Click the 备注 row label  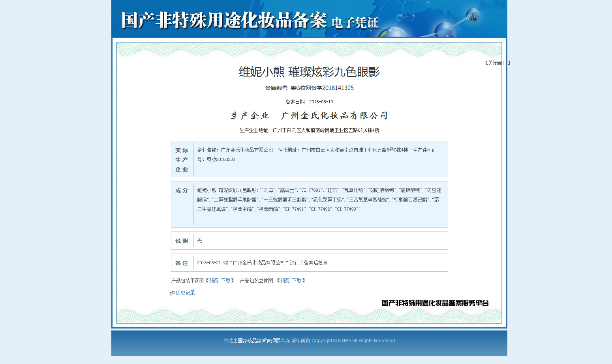(x=182, y=263)
